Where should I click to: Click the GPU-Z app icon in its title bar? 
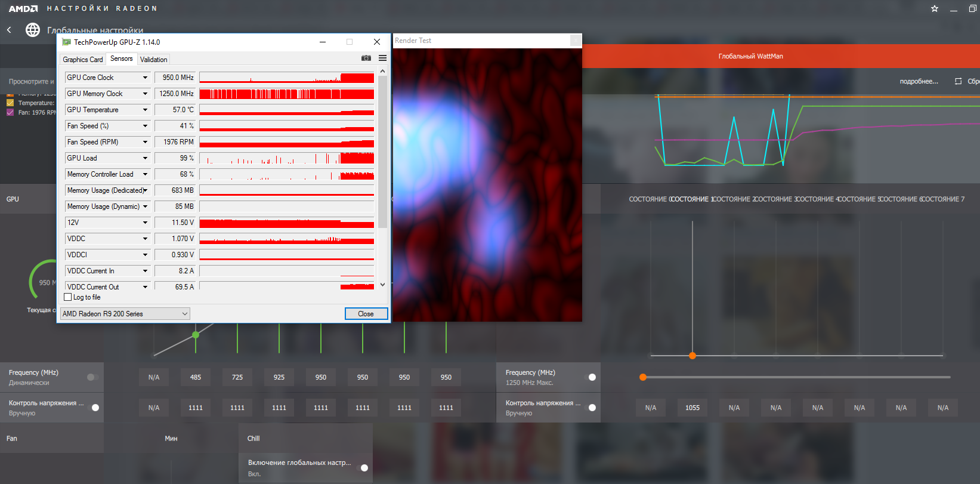tap(66, 42)
